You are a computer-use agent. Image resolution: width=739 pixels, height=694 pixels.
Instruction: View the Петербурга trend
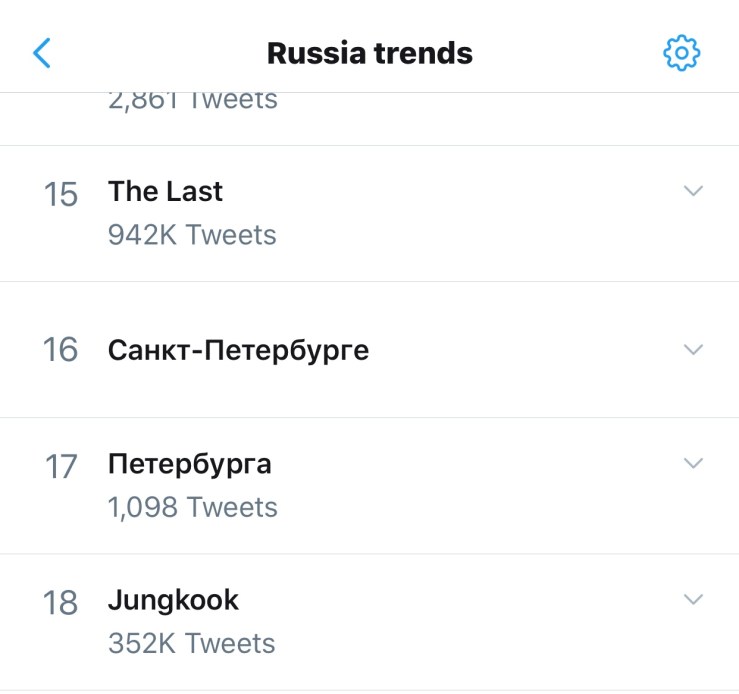coord(190,464)
